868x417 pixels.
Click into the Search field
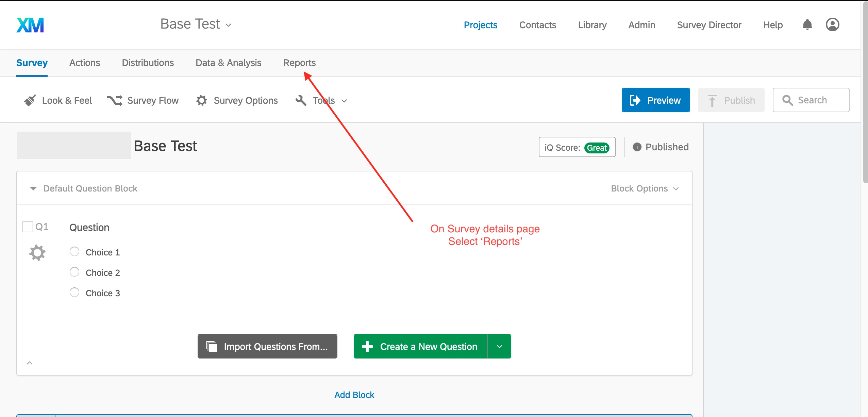point(811,100)
